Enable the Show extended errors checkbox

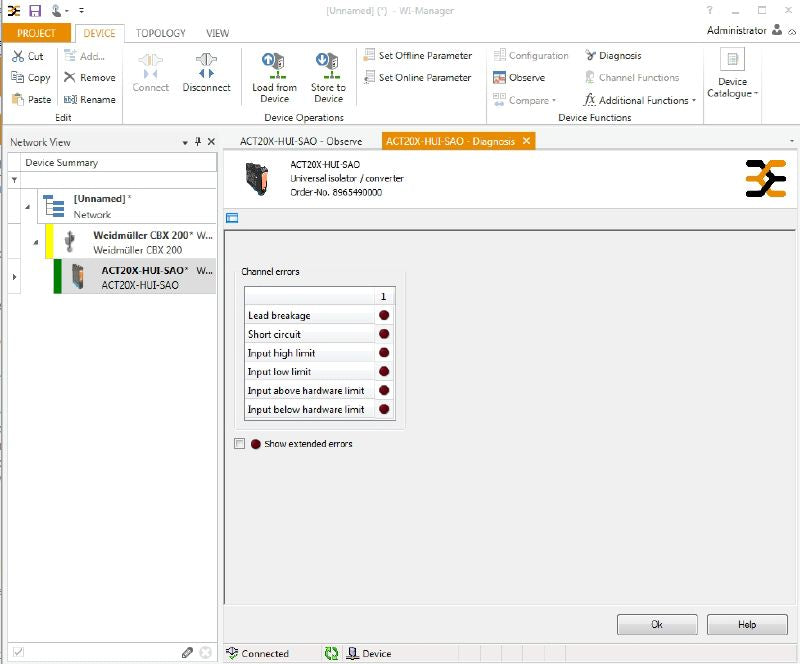[239, 444]
